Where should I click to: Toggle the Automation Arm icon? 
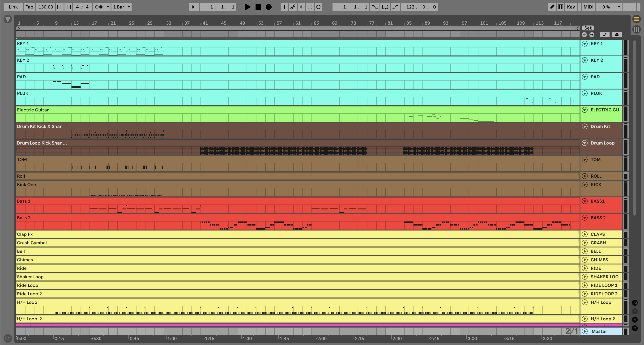[x=293, y=7]
